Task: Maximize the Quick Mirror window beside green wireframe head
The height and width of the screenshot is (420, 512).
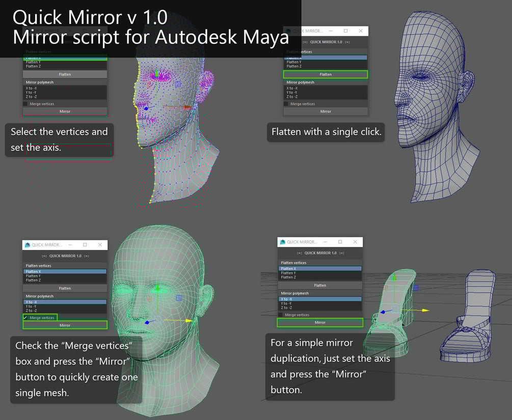Action: click(85, 245)
